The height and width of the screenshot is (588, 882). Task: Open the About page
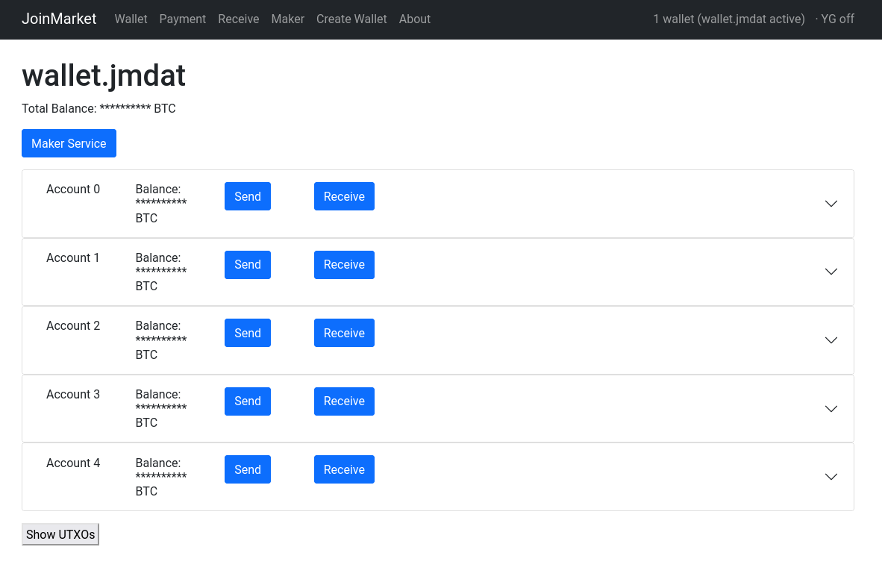(414, 19)
